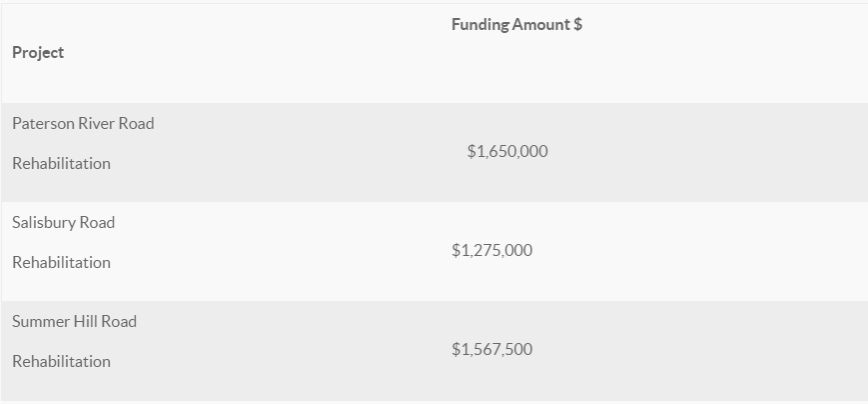This screenshot has width=868, height=404.
Task: Click the Project column header
Action: click(38, 53)
